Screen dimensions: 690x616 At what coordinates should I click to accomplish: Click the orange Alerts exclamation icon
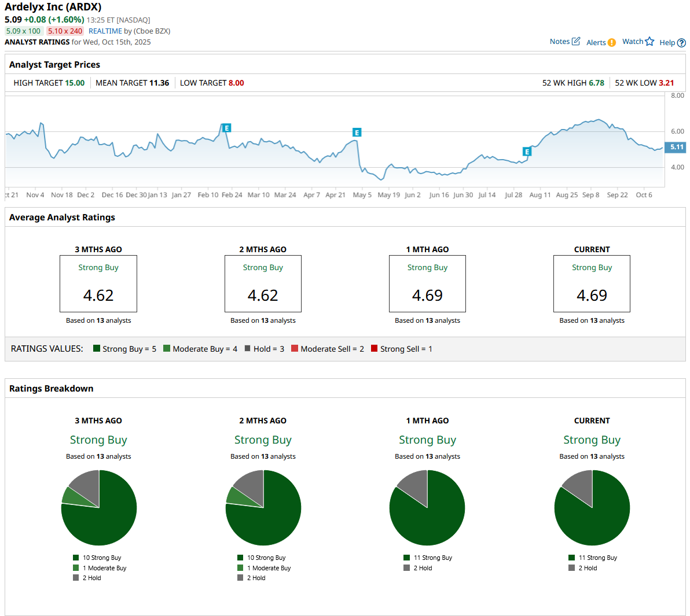(x=612, y=42)
